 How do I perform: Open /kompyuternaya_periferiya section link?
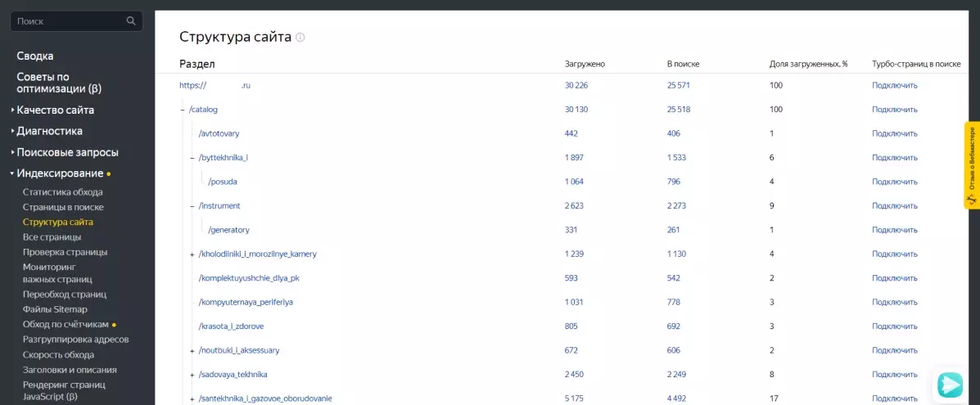point(246,303)
